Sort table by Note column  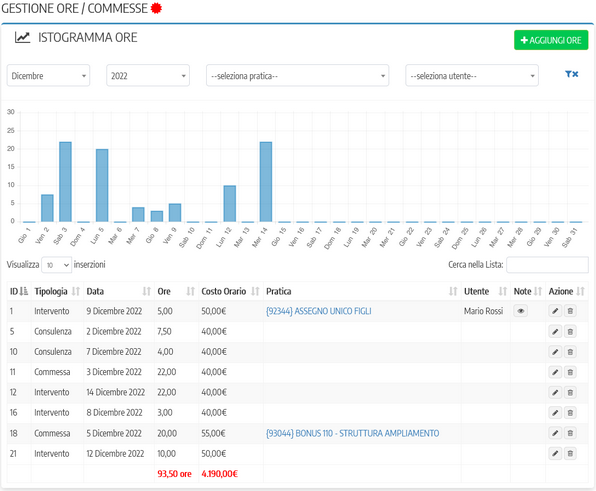pos(528,291)
